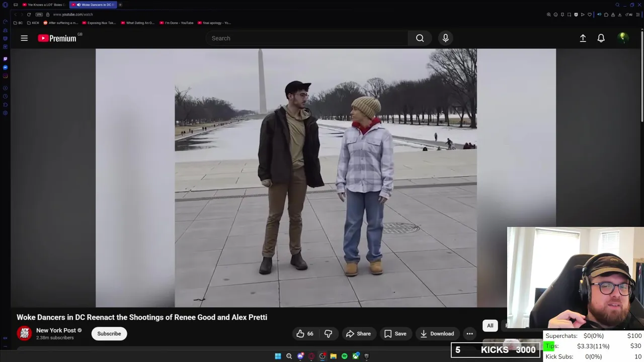Click the VPN badge in address bar
This screenshot has width=644, height=362.
tap(39, 15)
